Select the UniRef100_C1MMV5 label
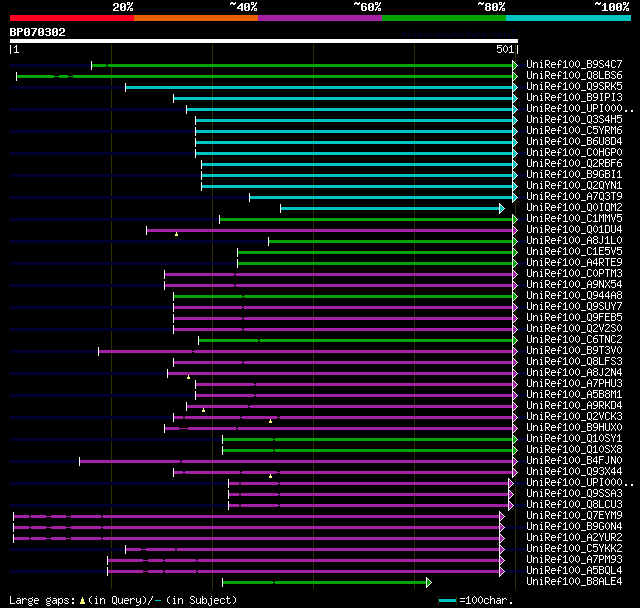 tap(574, 219)
